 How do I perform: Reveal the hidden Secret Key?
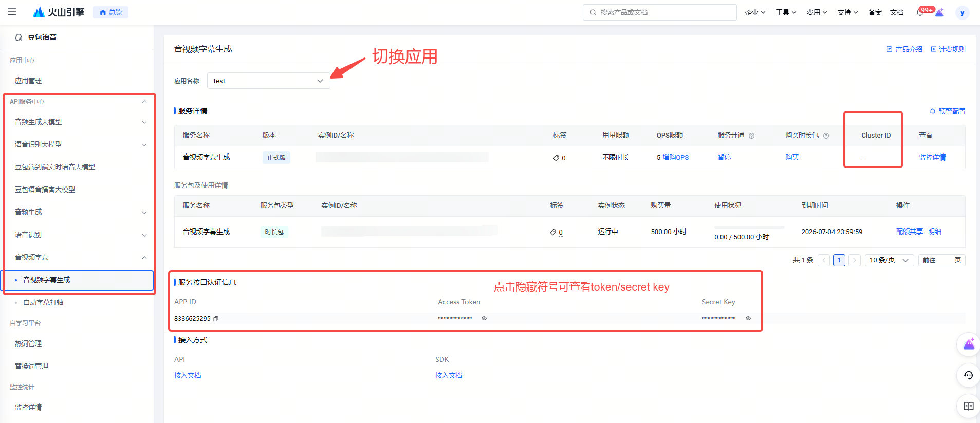pos(748,318)
